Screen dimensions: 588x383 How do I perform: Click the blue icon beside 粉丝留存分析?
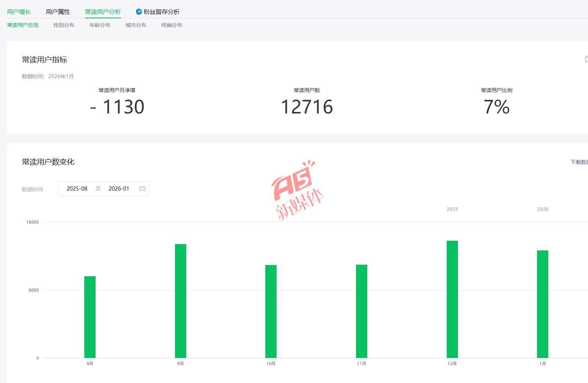(x=139, y=12)
